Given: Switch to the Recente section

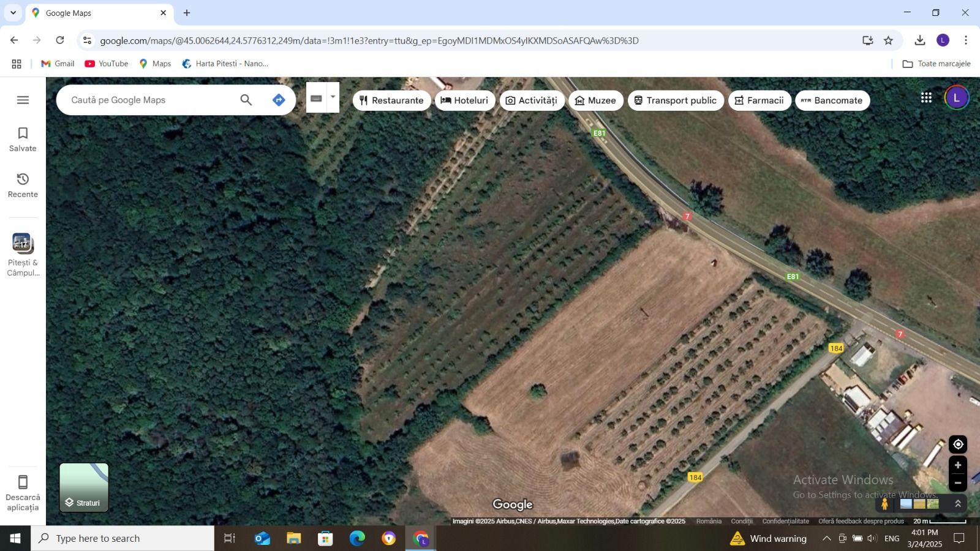Looking at the screenshot, I should [22, 184].
